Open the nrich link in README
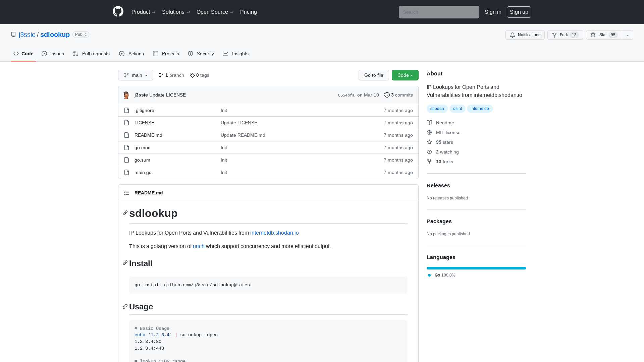Image resolution: width=644 pixels, height=362 pixels. (x=199, y=246)
